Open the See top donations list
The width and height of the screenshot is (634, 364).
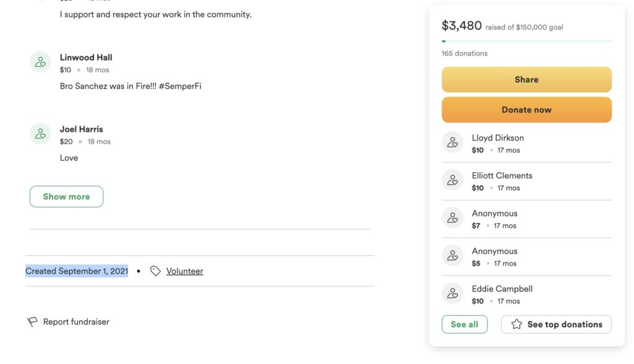[x=556, y=324]
